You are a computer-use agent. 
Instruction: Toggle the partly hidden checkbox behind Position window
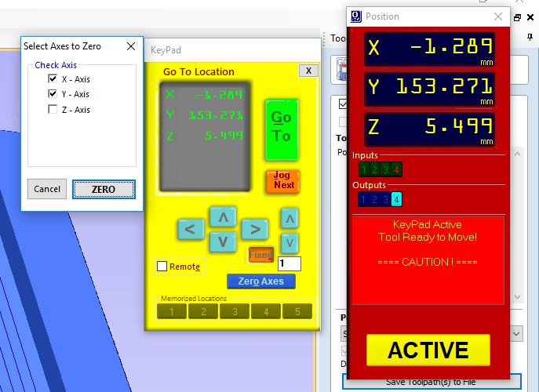[343, 103]
